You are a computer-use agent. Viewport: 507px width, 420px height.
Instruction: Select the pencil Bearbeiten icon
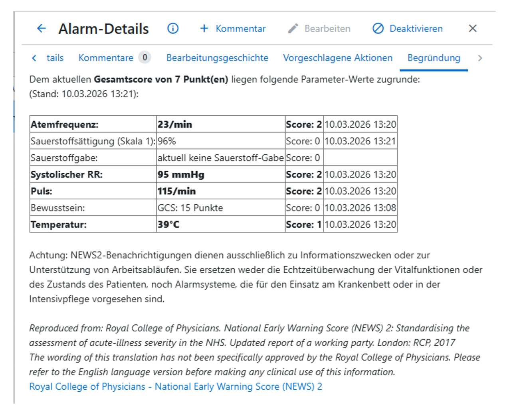[x=293, y=28]
